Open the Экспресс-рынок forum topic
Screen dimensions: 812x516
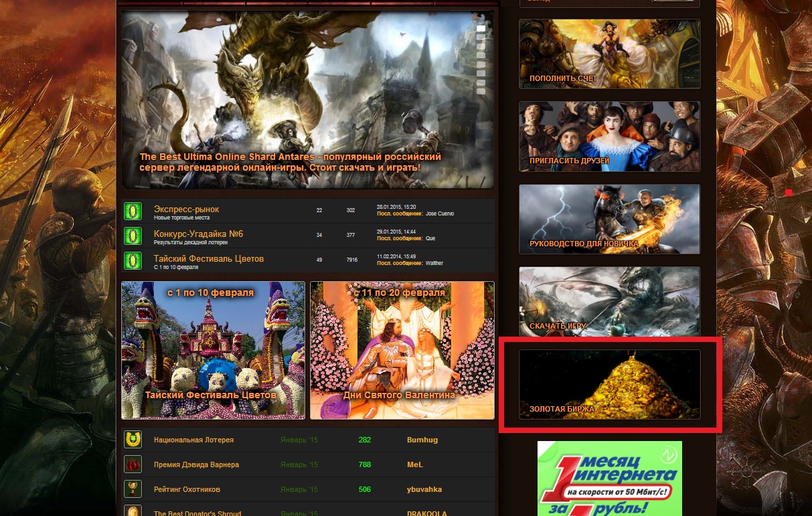pyautogui.click(x=186, y=209)
